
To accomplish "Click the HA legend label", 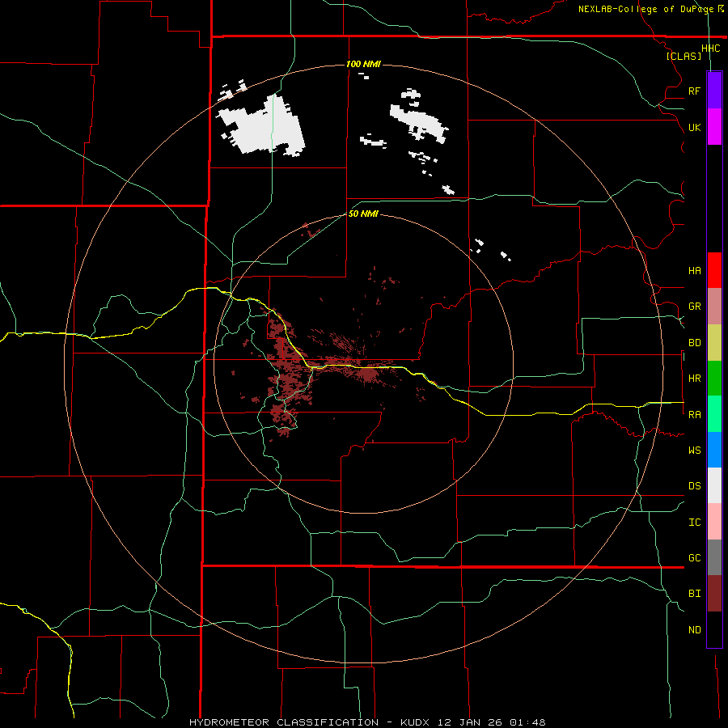I will (694, 271).
